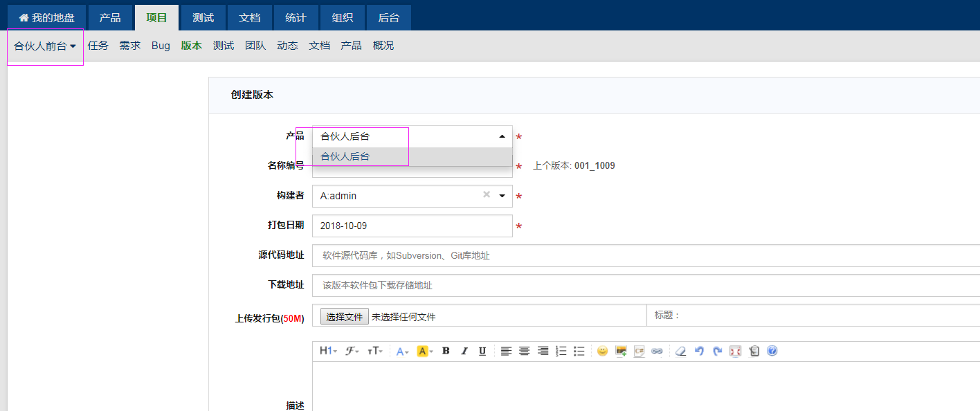Choose 合伙人后台 from the dropdown list
The image size is (980, 411).
click(x=412, y=157)
